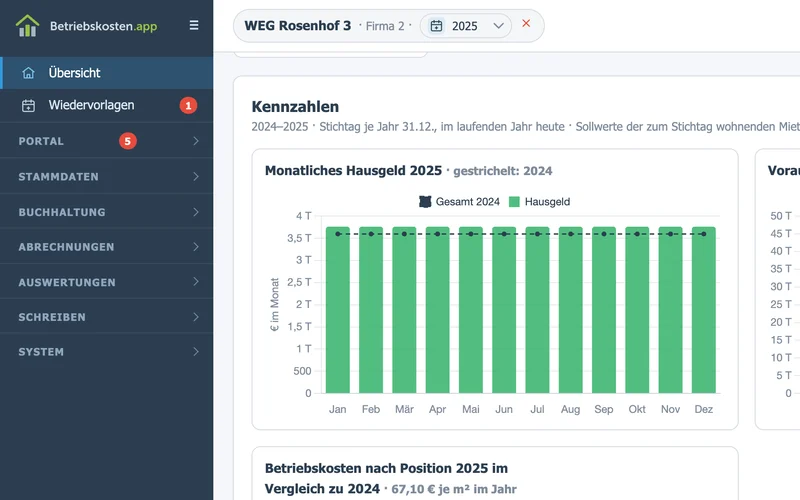
Task: Expand the SYSTEM section
Action: [107, 352]
